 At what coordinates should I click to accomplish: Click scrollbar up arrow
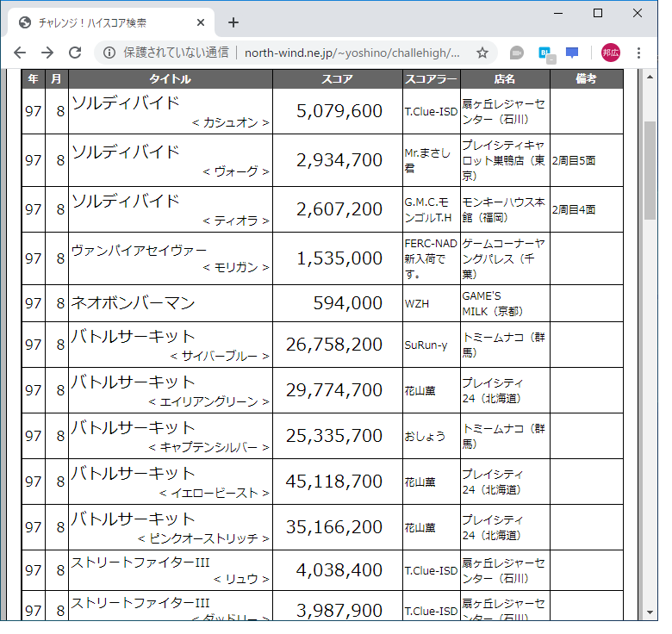(650, 78)
